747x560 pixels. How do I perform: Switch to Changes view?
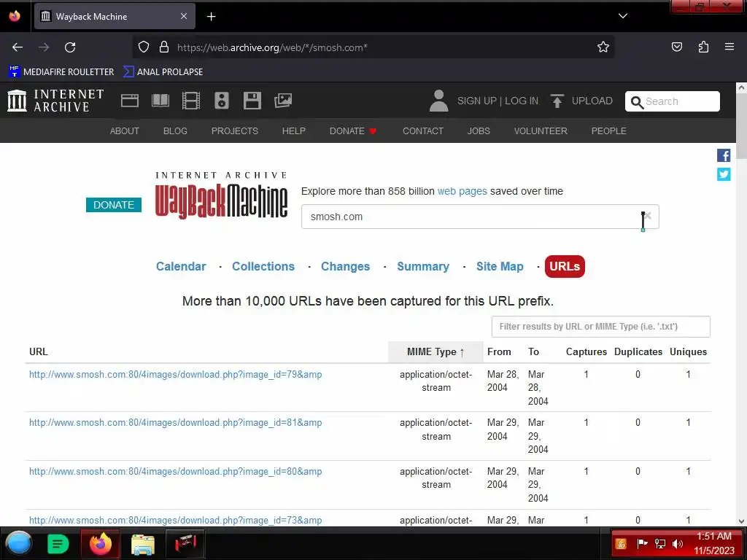[x=345, y=266]
